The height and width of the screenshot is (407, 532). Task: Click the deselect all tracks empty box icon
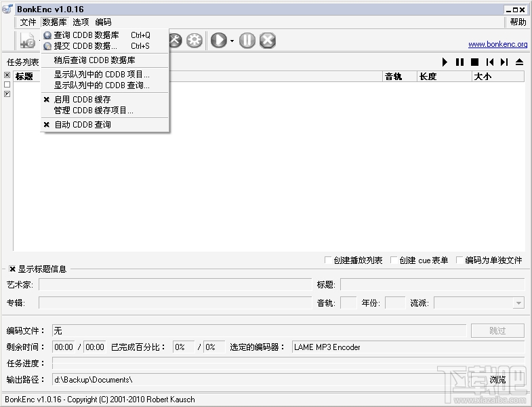[7, 84]
